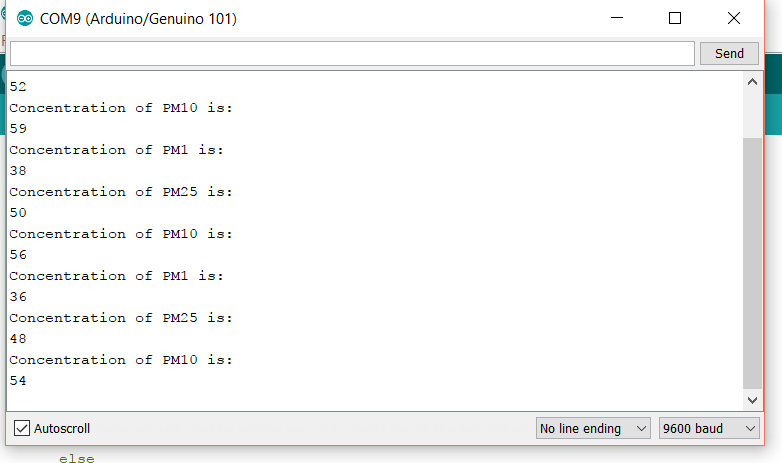
Task: Toggle the Autoscroll checkbox
Action: (22, 428)
